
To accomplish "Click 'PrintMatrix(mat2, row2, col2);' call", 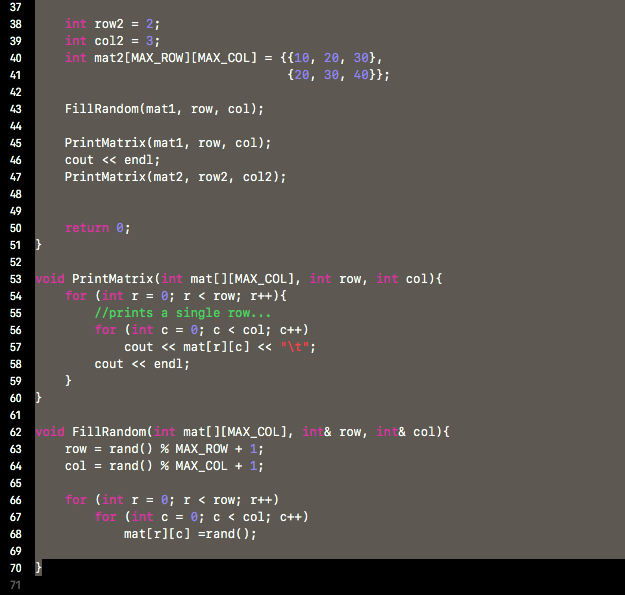I will (x=175, y=177).
